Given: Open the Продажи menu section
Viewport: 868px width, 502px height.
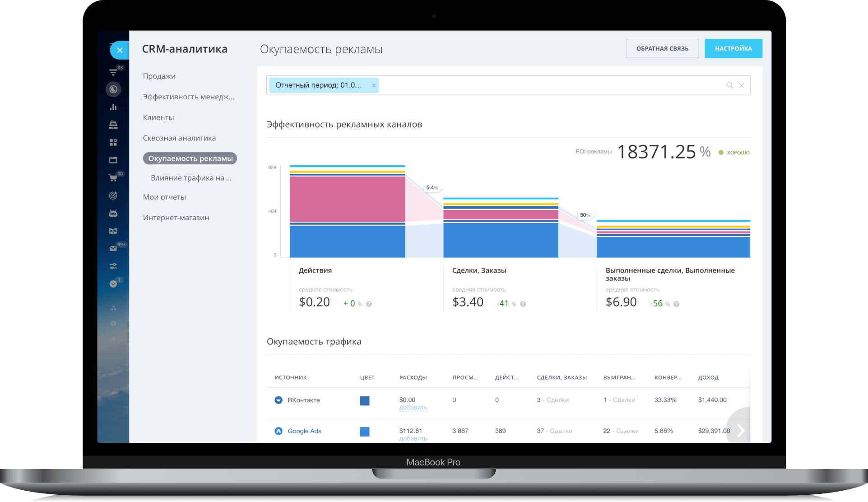Looking at the screenshot, I should point(159,76).
